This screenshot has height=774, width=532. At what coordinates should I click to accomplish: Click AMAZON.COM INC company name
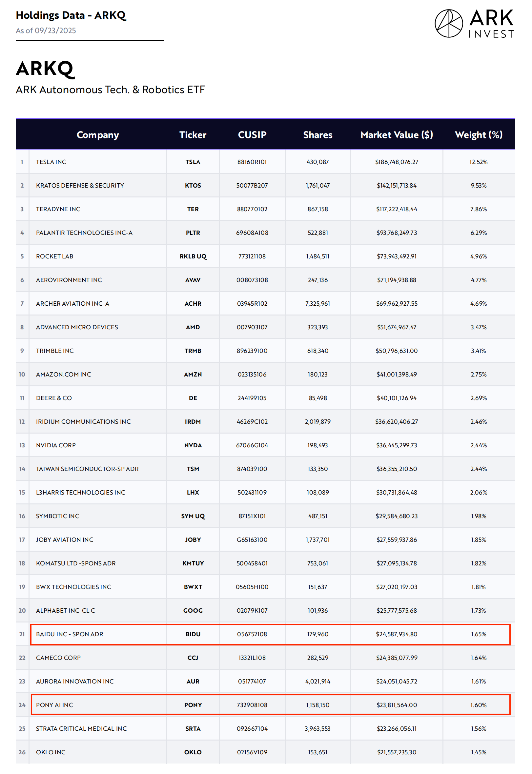[63, 375]
